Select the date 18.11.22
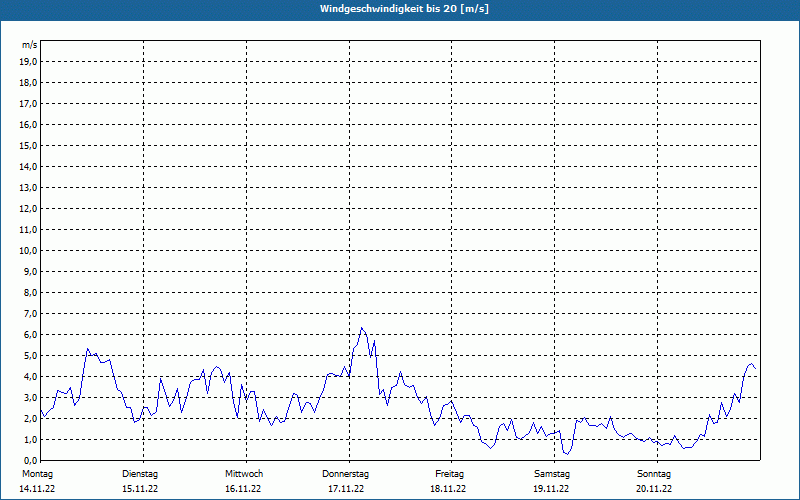The width and height of the screenshot is (800, 500). click(448, 489)
